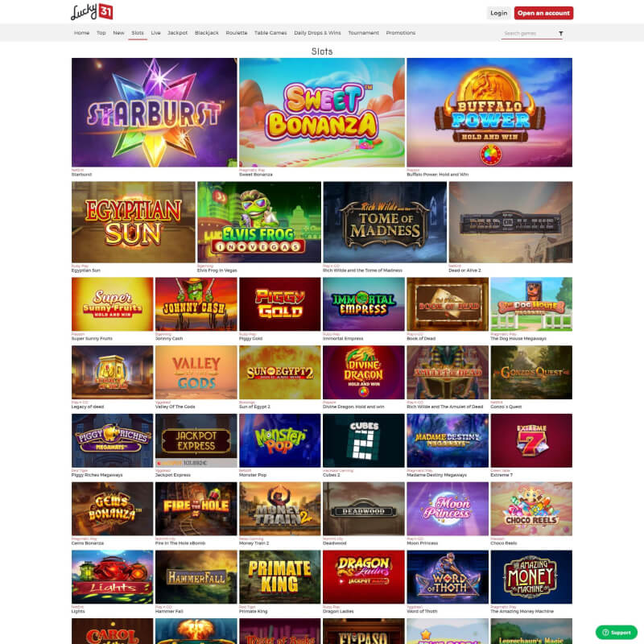Screen dimensions: 644x644
Task: Launch the Starburst slot thumbnail
Action: (x=154, y=112)
